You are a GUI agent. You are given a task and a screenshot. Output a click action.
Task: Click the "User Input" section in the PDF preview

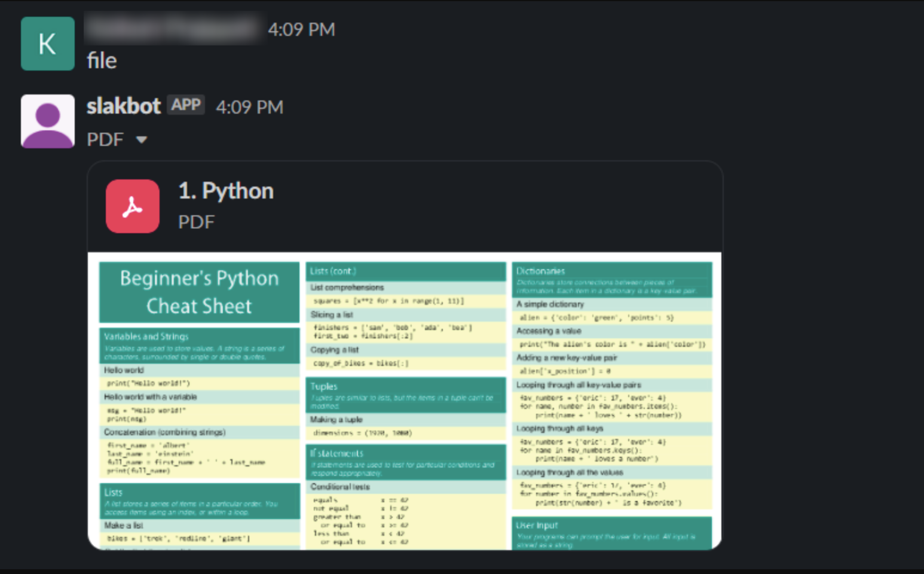pos(537,525)
